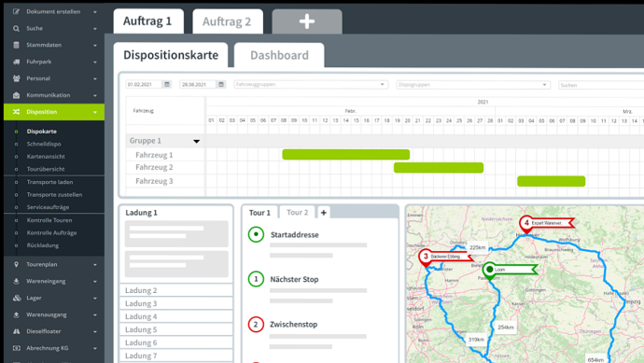The width and height of the screenshot is (644, 363).
Task: Collapse Gruppe 1 with the triangle
Action: tap(196, 141)
